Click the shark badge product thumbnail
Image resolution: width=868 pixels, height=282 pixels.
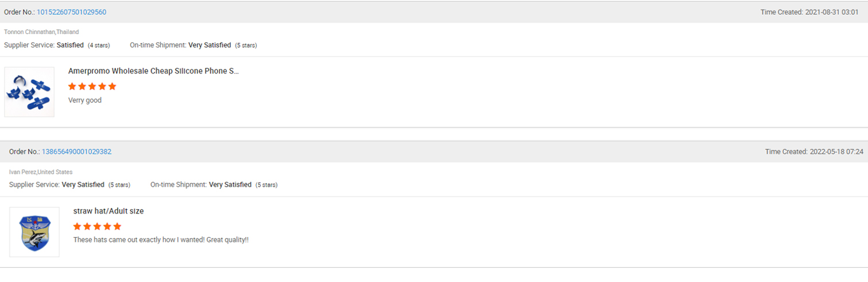tap(34, 232)
